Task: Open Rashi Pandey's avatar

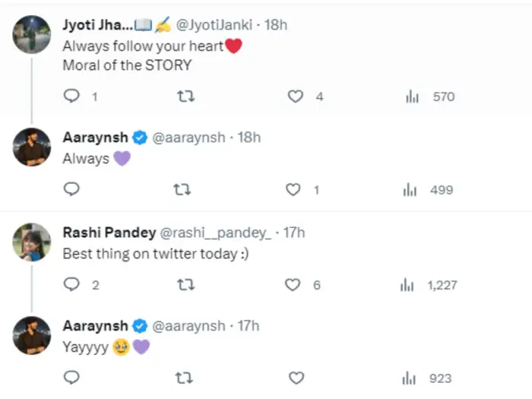Action: click(x=32, y=242)
